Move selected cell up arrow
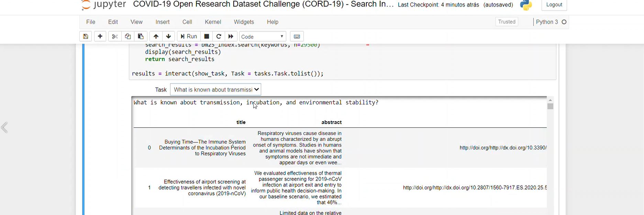Viewport: 644px width, 215px height. pyautogui.click(x=156, y=36)
